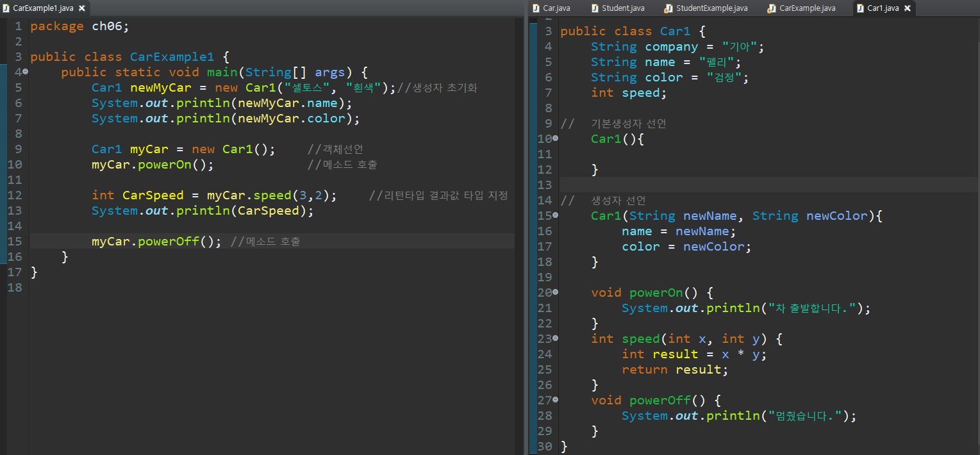Click 'myCar' variable declaration on line 9
This screenshot has height=455, width=980.
click(x=149, y=149)
